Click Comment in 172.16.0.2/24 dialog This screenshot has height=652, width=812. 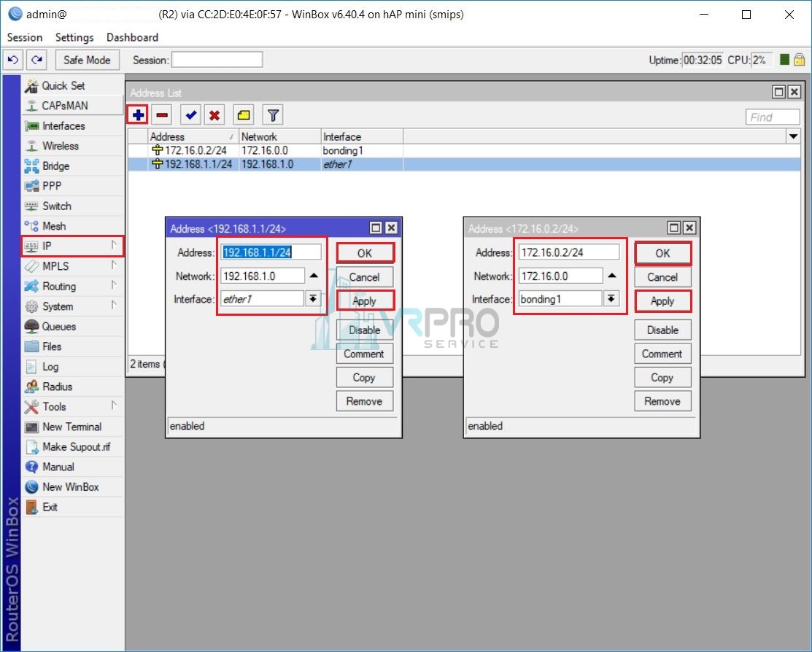663,354
